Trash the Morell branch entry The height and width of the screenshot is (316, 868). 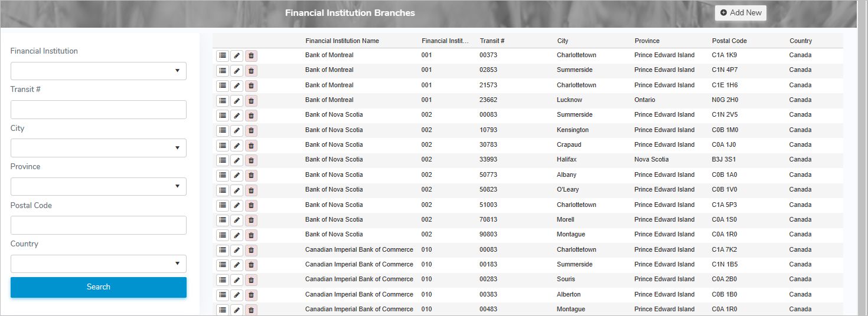[251, 220]
